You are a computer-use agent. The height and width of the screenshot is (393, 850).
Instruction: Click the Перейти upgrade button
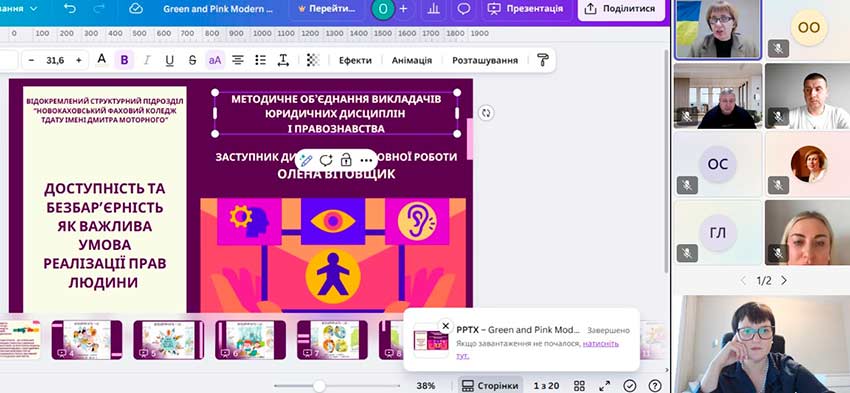point(327,9)
